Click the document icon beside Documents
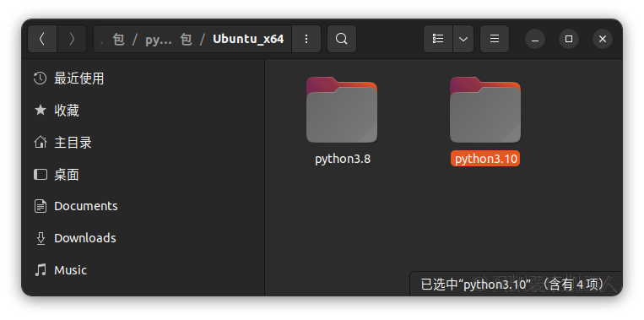Viewport: 644px width, 320px height. 41,206
